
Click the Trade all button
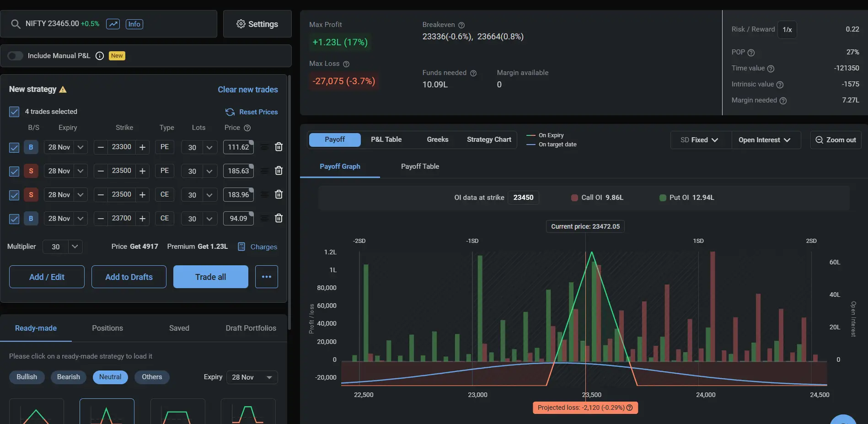tap(211, 277)
